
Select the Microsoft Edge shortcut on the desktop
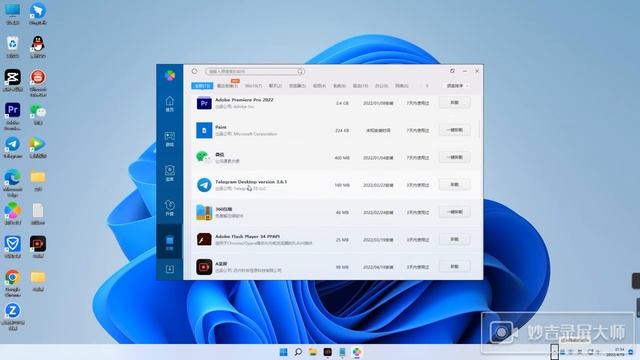(x=13, y=183)
